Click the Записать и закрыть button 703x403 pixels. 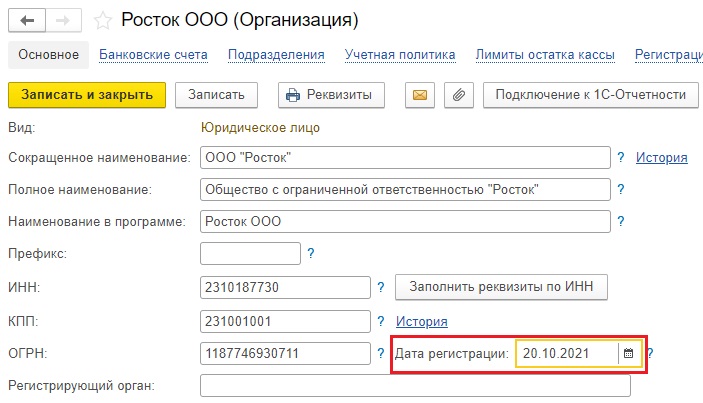click(x=87, y=95)
